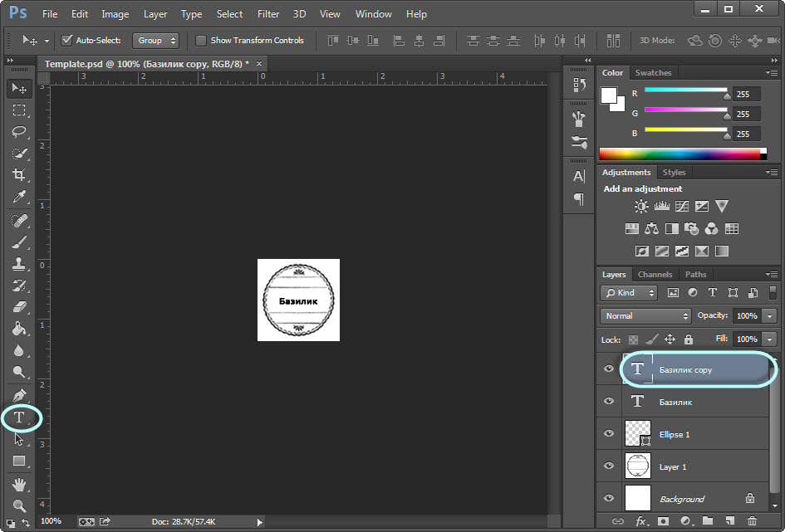Image resolution: width=785 pixels, height=532 pixels.
Task: Select the Eyedropper tool
Action: click(18, 197)
